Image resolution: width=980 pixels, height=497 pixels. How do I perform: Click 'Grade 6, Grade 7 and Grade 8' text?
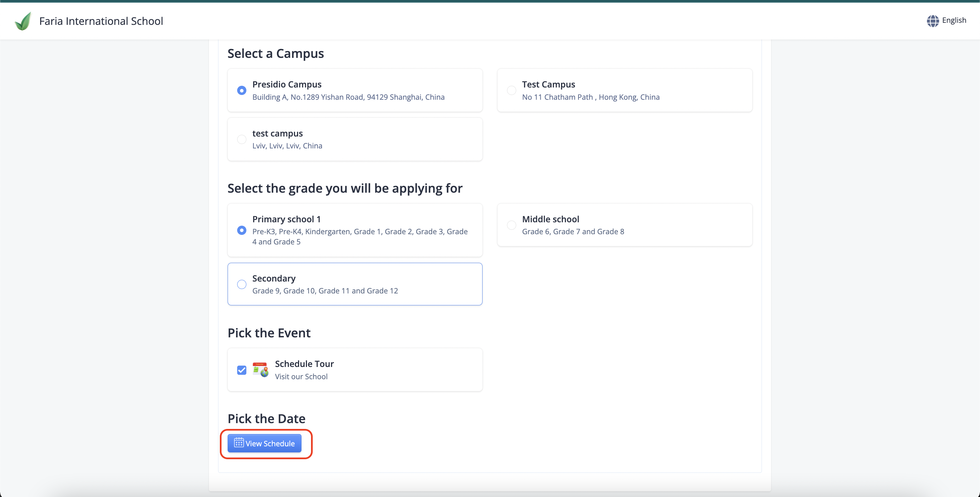point(573,231)
